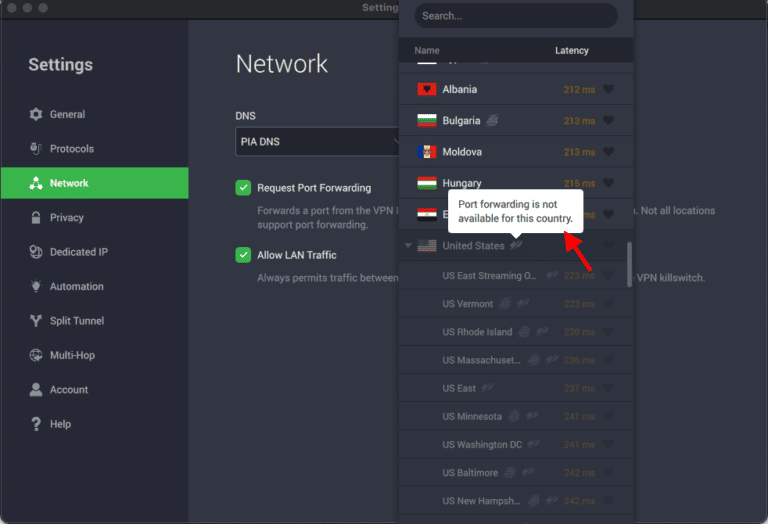Open General settings gear icon
Screen dimensions: 768x524
pyautogui.click(x=36, y=114)
